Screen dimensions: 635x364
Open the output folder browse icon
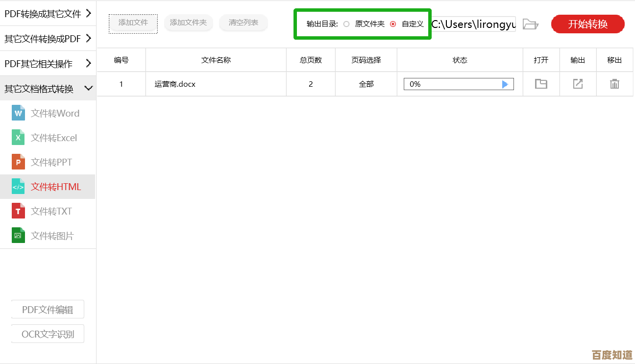[530, 24]
